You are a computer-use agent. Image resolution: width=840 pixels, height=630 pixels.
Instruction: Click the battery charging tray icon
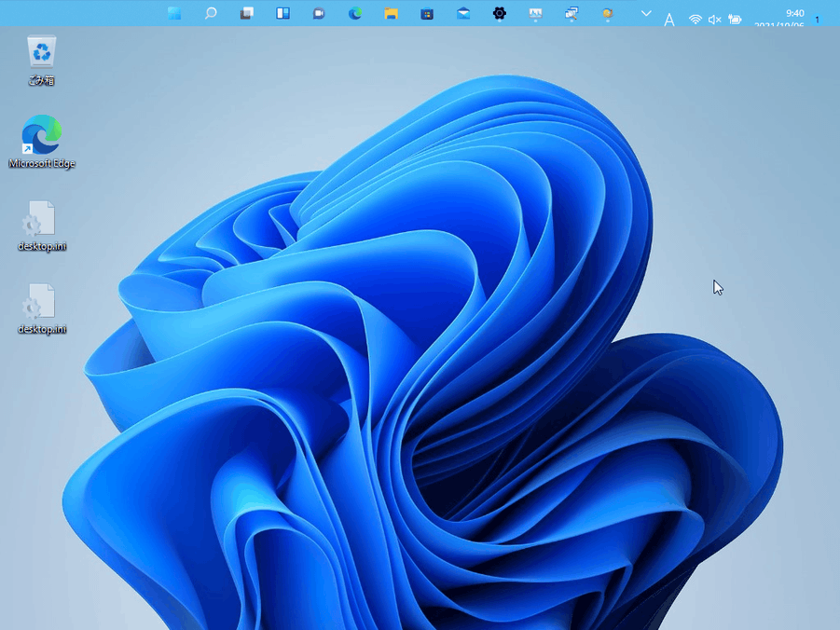[x=735, y=20]
